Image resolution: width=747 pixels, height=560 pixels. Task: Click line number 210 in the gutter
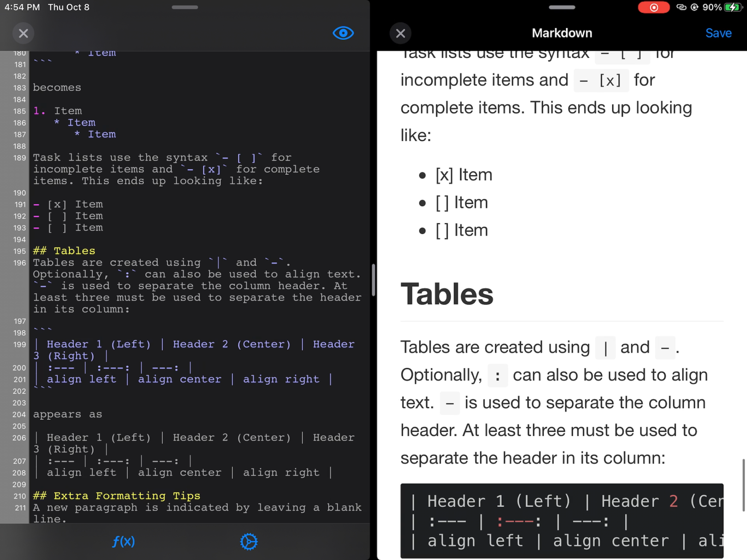pos(20,496)
